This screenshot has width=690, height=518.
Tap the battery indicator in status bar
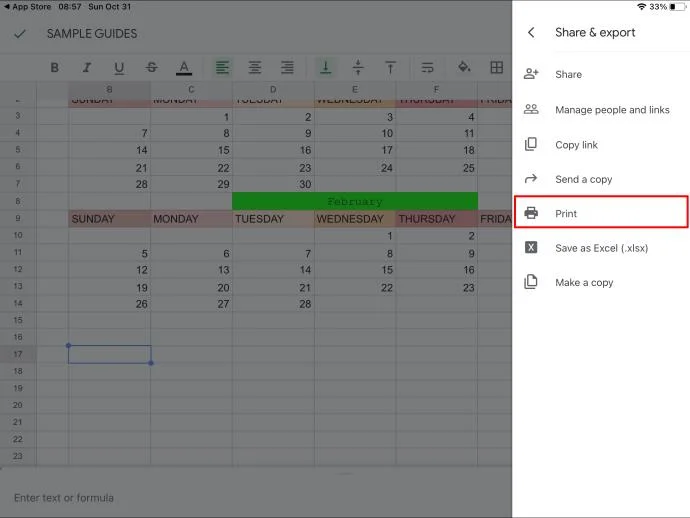[678, 7]
